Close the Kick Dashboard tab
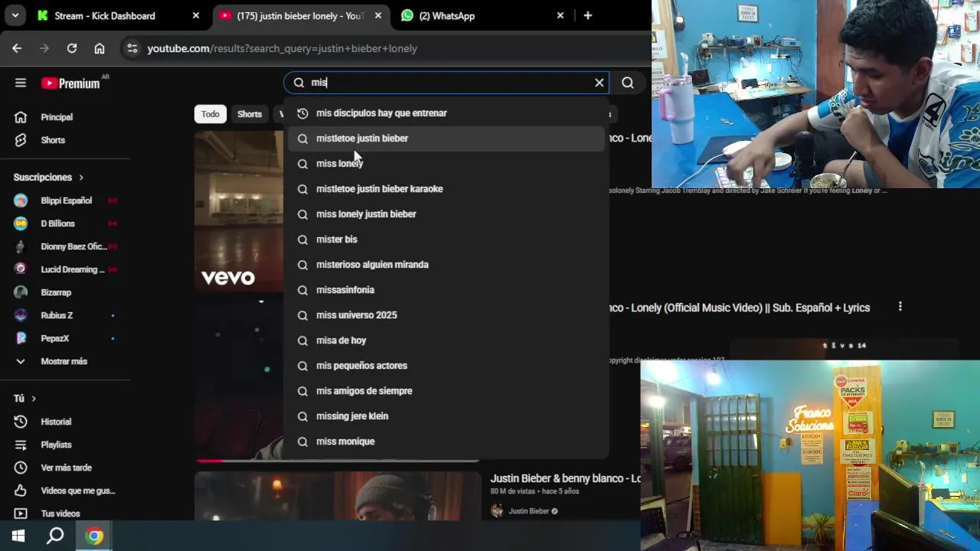980x551 pixels. point(196,15)
